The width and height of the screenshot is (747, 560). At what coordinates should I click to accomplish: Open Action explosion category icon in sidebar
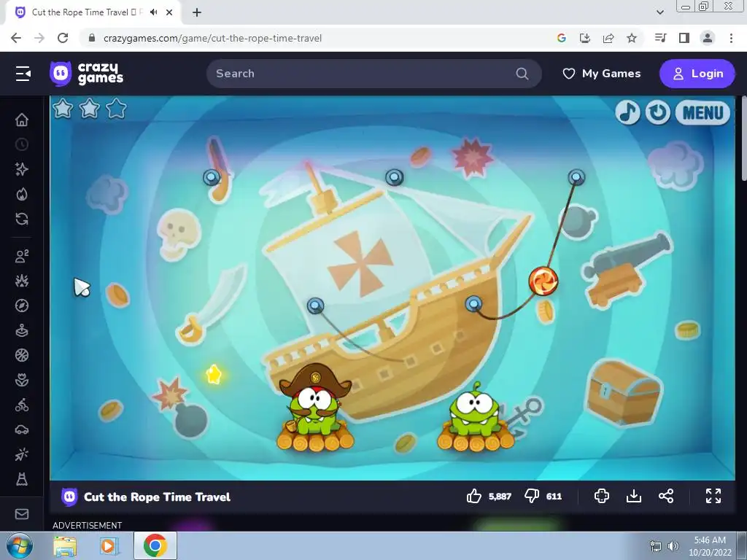coord(22,281)
